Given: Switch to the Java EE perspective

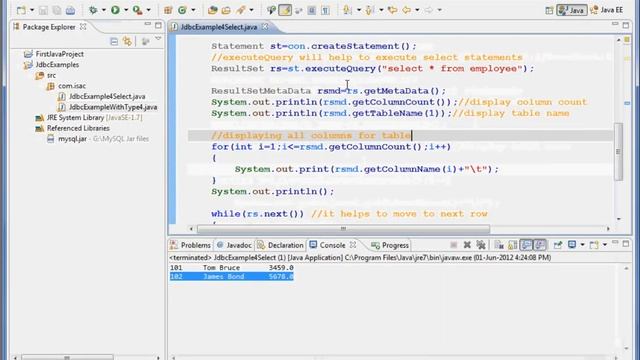Looking at the screenshot, I should click(x=607, y=10).
